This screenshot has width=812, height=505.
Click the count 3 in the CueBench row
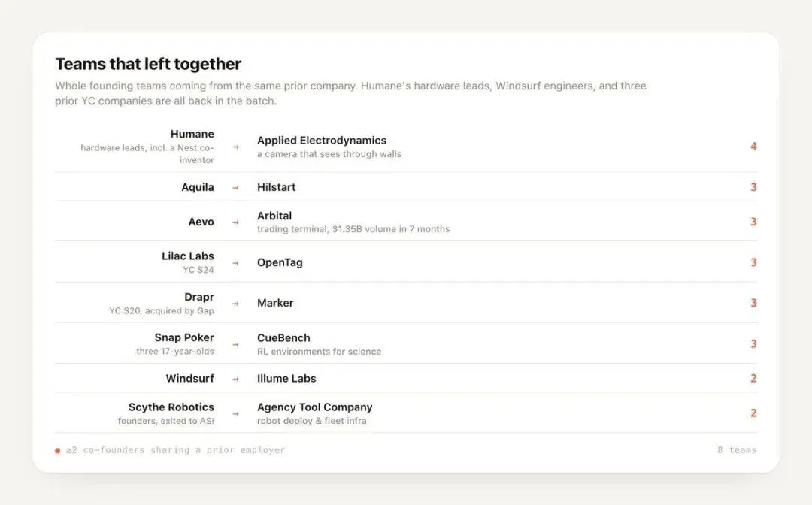tap(753, 344)
